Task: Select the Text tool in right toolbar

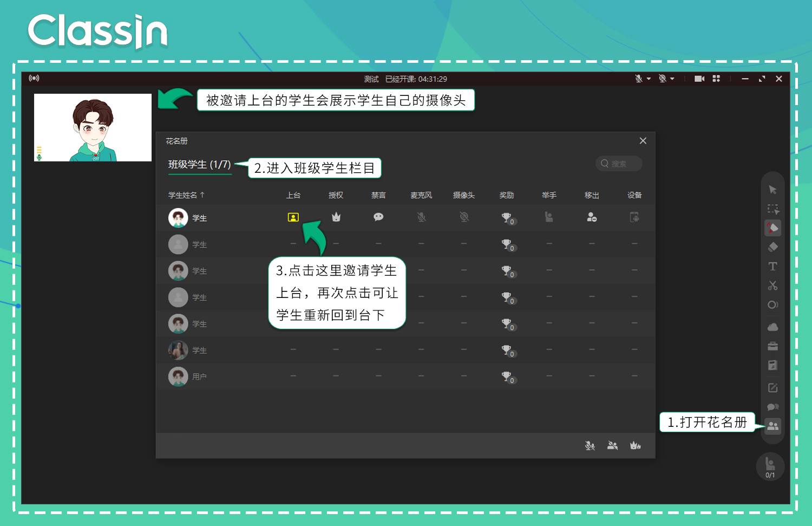Action: [x=772, y=266]
